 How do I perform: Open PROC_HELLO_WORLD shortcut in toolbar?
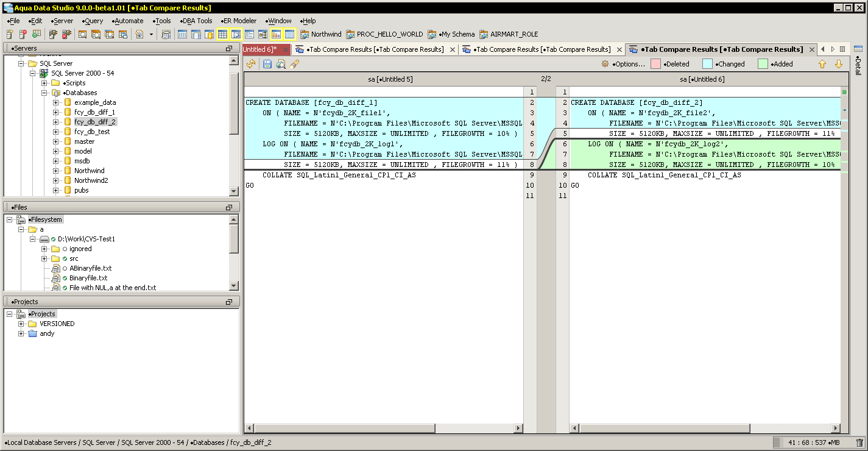[x=384, y=34]
